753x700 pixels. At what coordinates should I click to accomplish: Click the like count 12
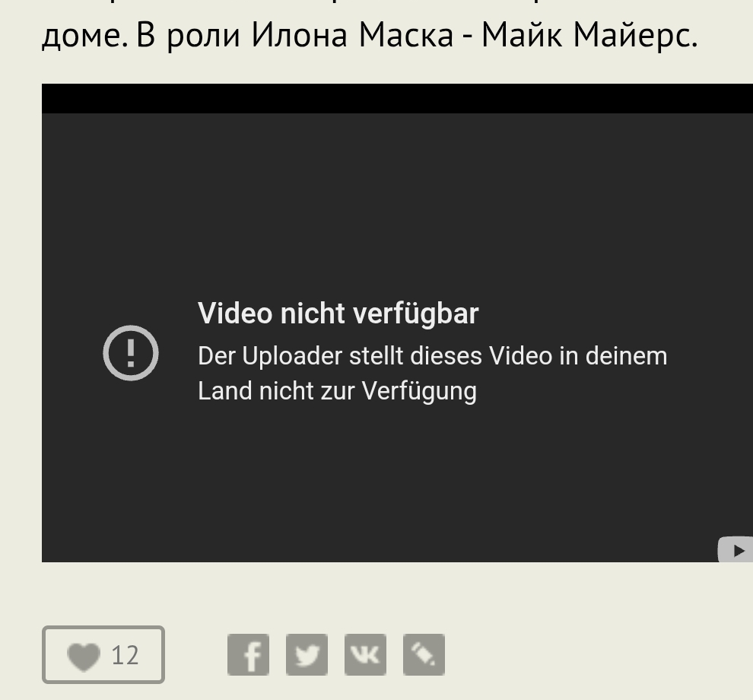point(125,655)
